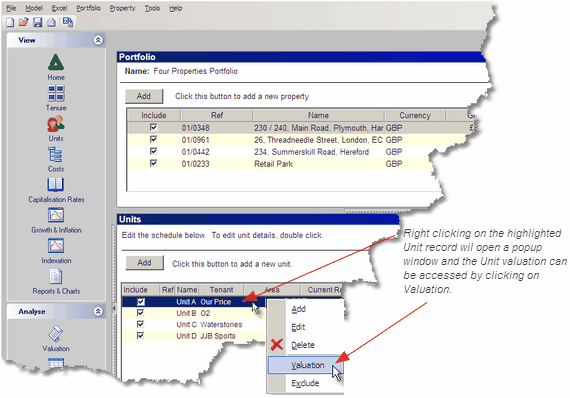Click the Open folder toolbar icon

coord(24,22)
